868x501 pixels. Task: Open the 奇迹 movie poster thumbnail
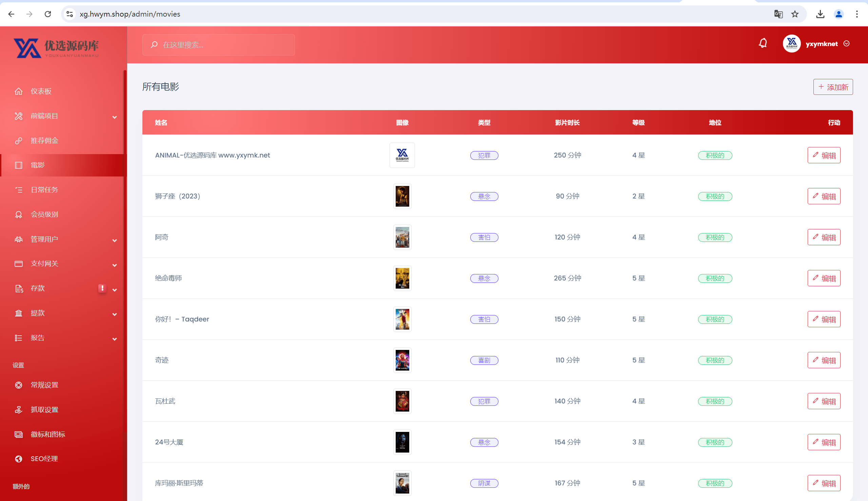tap(402, 360)
